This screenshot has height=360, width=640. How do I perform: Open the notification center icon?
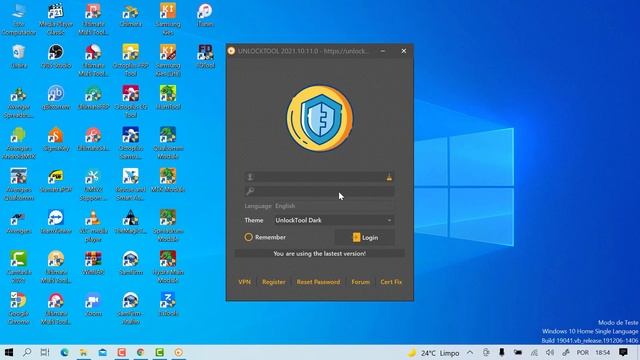tap(623, 352)
